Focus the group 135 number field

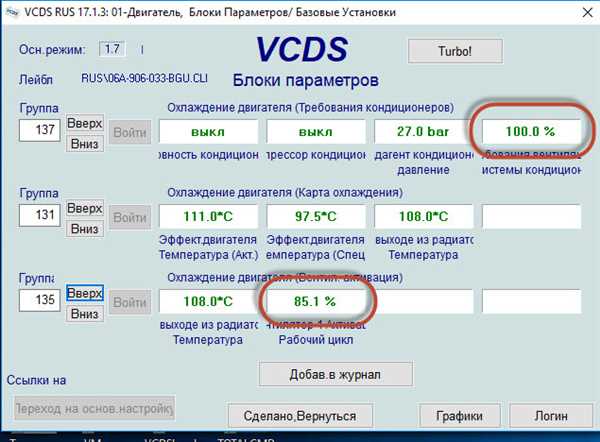(40, 300)
